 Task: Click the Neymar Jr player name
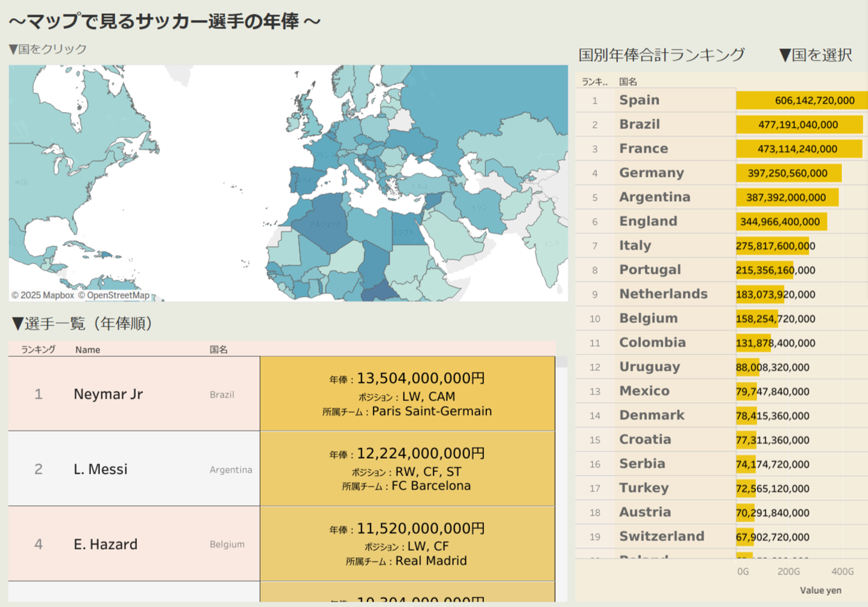[x=108, y=394]
